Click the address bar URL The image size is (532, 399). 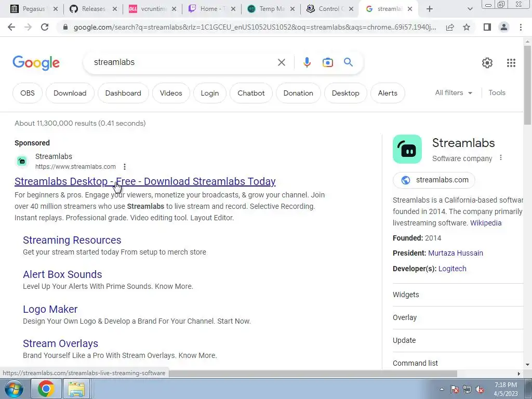[x=255, y=27]
